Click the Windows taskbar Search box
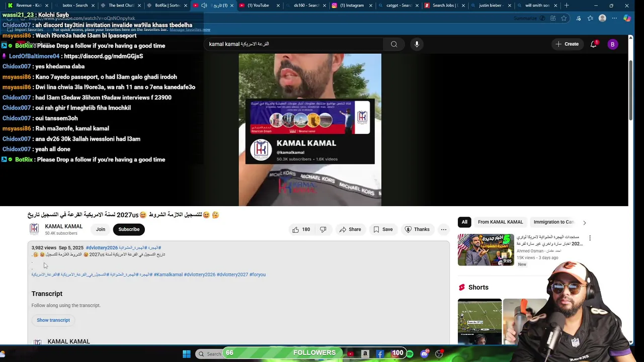This screenshot has width=644, height=362. pyautogui.click(x=208, y=354)
